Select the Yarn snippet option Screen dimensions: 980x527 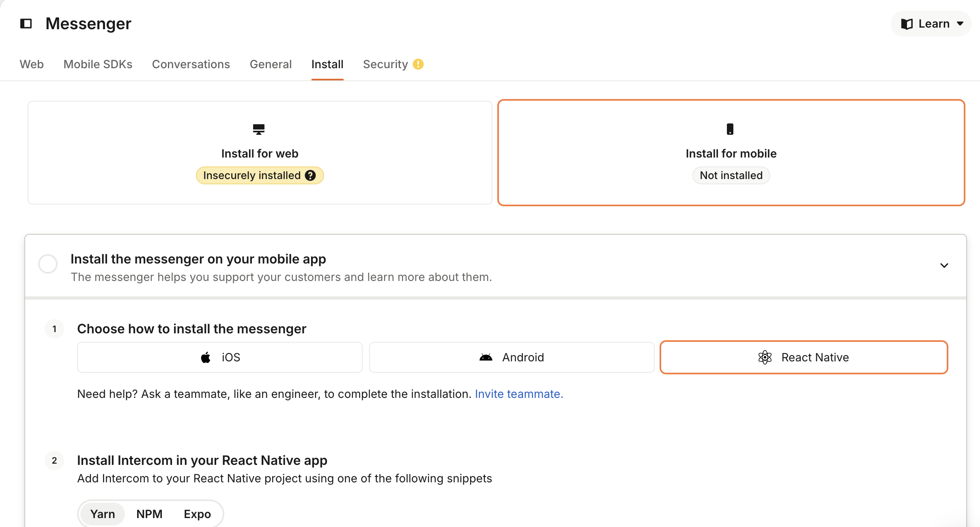103,514
